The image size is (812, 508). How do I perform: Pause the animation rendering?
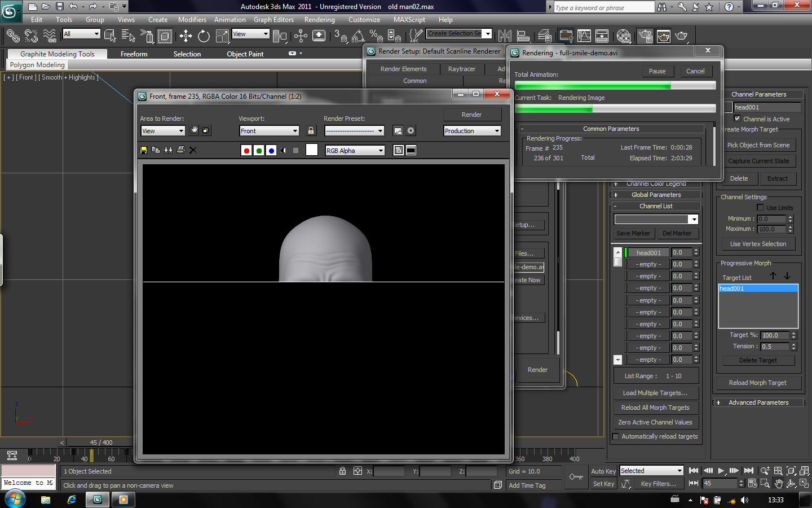[x=657, y=71]
